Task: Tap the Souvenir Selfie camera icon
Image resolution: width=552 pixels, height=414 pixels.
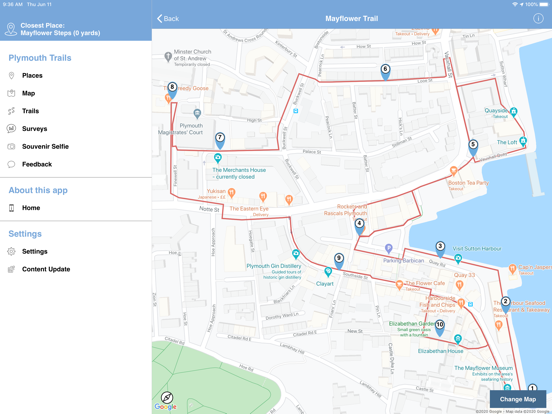Action: tap(11, 146)
